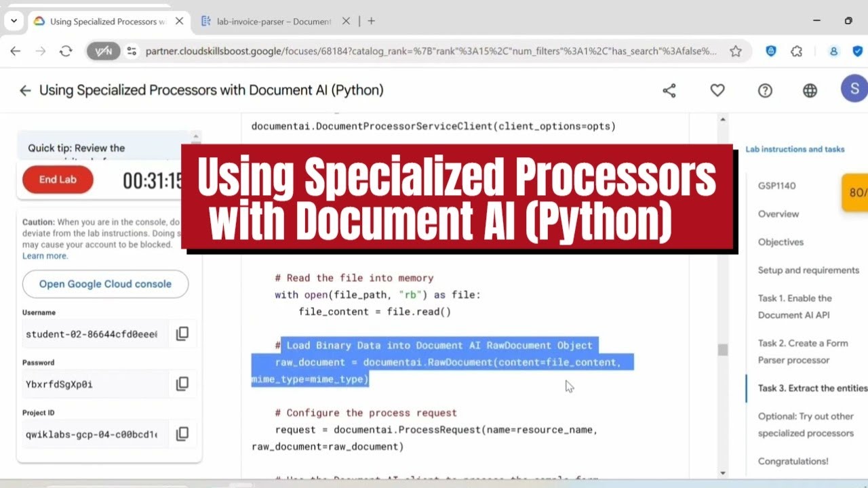
Task: Bookmark this page with star icon
Action: 736,51
